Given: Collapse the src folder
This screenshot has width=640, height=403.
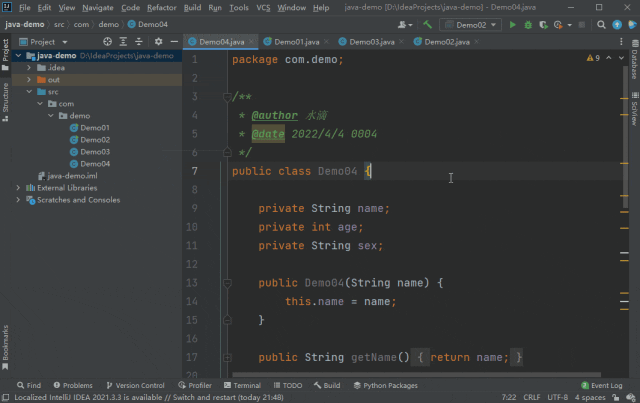Looking at the screenshot, I should pos(30,91).
